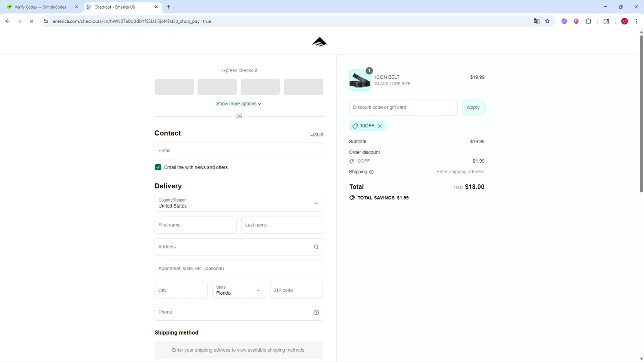Click the tab search icon in toolbar
This screenshot has height=362, width=644.
click(606, 21)
